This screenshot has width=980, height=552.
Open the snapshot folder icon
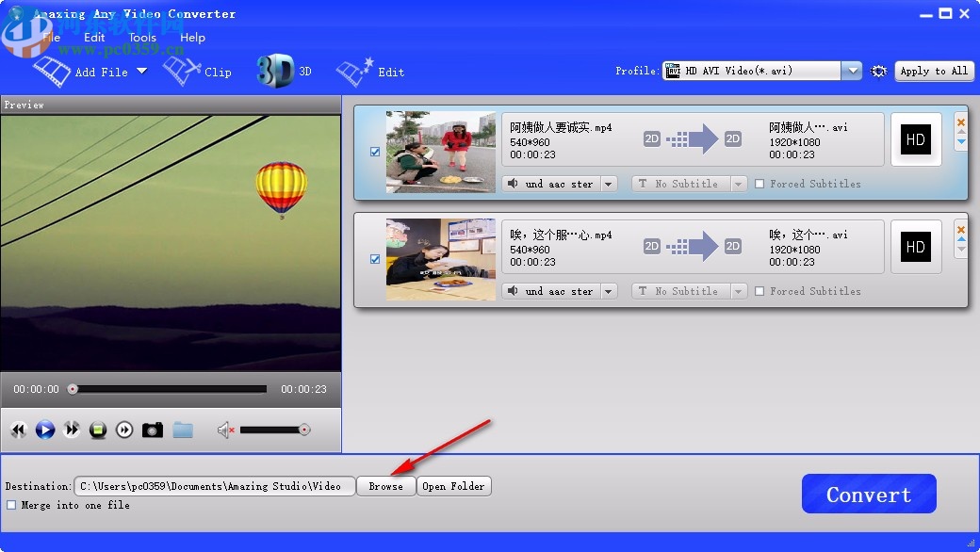[x=183, y=429]
